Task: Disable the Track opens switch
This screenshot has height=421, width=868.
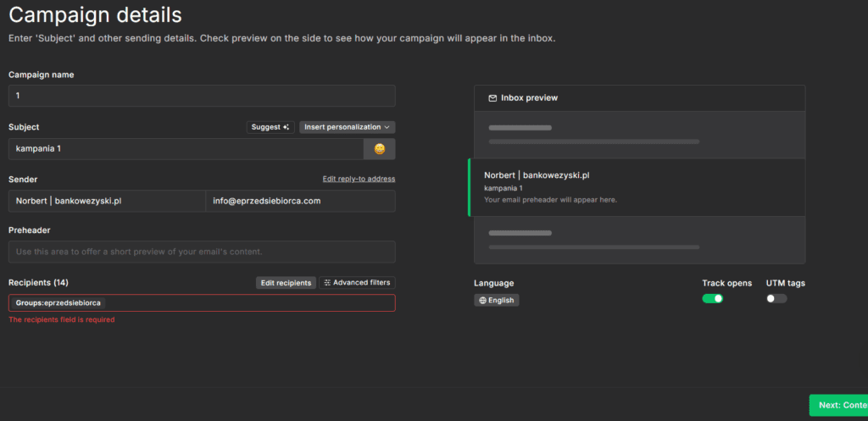Action: pos(712,298)
